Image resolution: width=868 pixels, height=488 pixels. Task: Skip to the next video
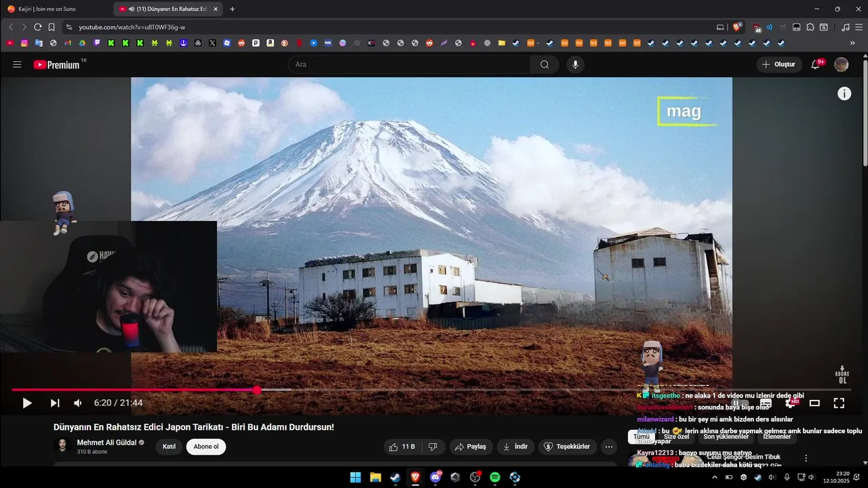coord(55,403)
